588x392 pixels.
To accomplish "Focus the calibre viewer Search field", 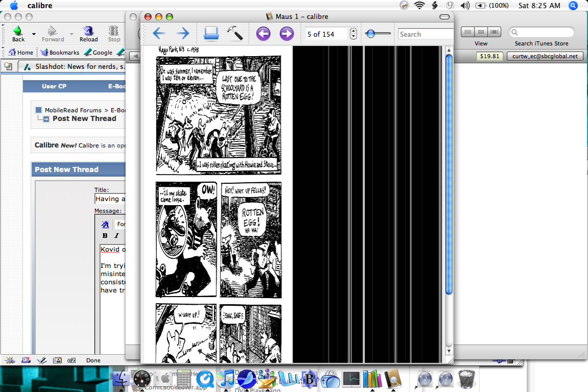I will point(426,34).
